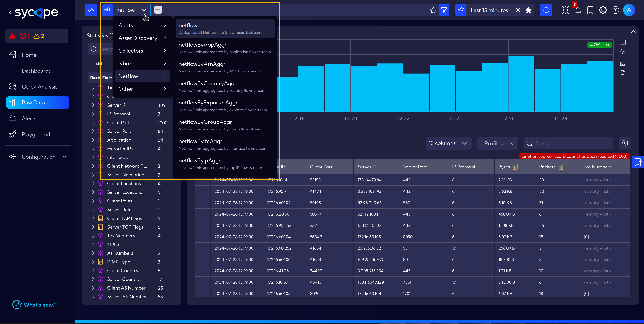Screen dimensions: 644x324
Task: Open the document export icon beside chart
Action: tap(623, 73)
